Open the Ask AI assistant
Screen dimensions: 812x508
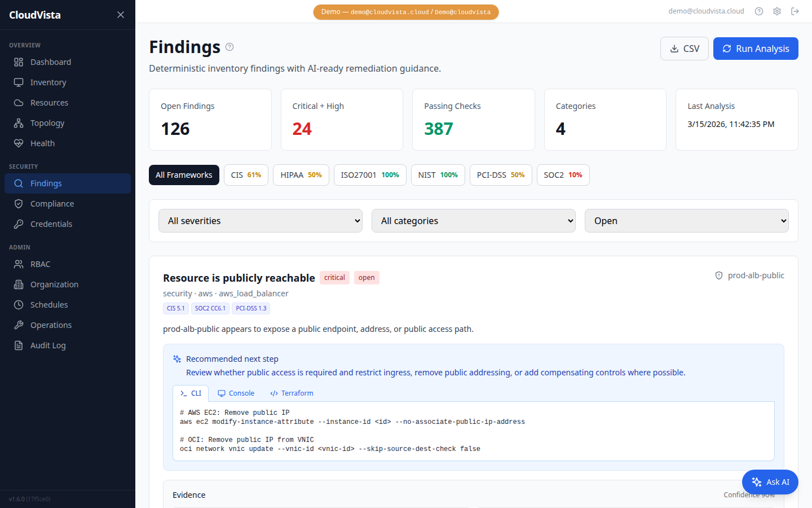[x=770, y=481]
